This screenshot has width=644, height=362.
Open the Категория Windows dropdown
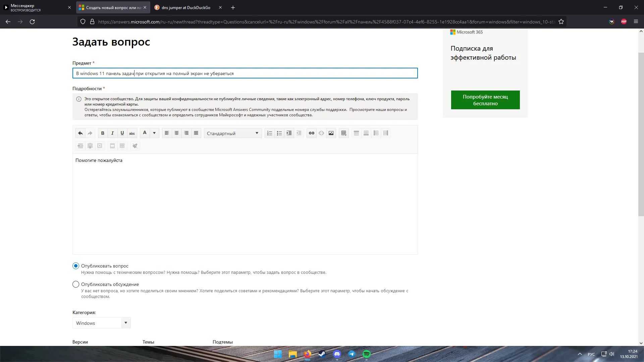[102, 323]
